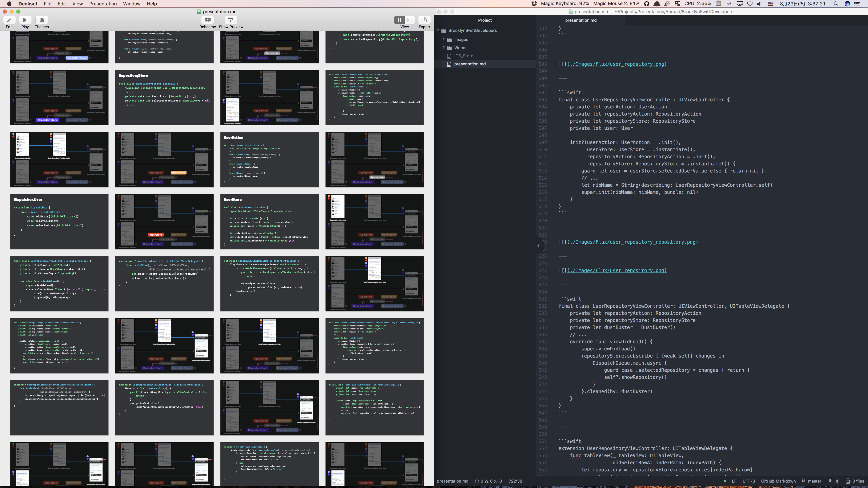
Task: Open the Presentation menu
Action: click(103, 4)
